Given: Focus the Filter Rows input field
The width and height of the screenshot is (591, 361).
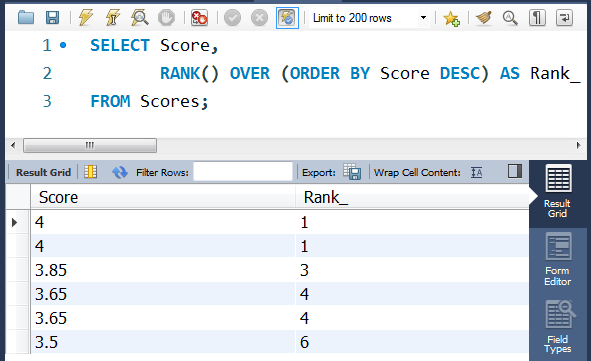Looking at the screenshot, I should pos(243,172).
